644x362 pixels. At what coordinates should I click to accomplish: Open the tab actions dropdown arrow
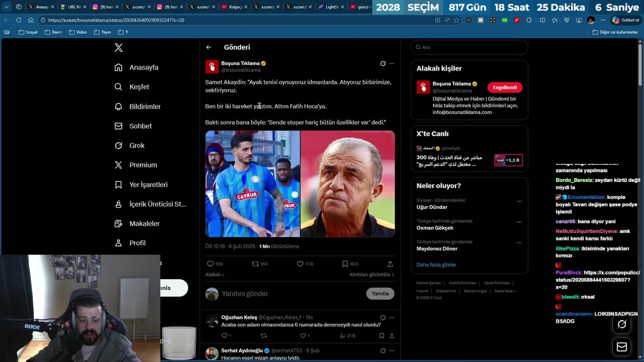[x=7, y=7]
